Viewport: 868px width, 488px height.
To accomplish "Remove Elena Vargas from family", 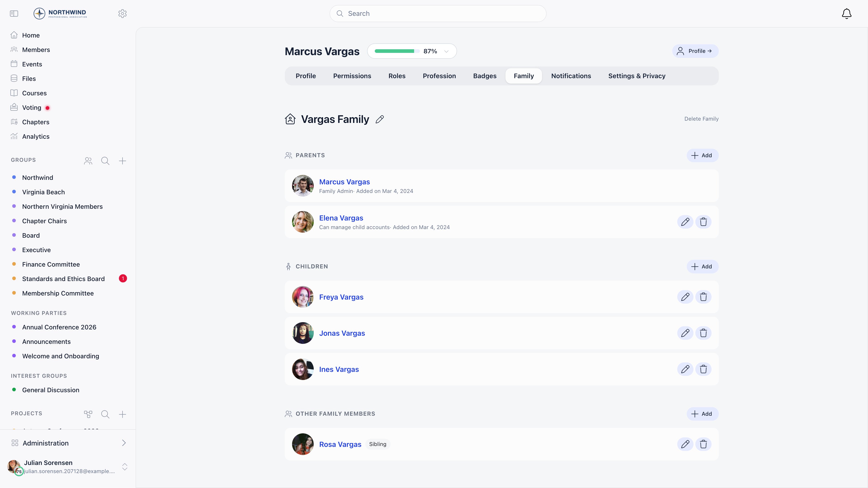I will tap(703, 222).
